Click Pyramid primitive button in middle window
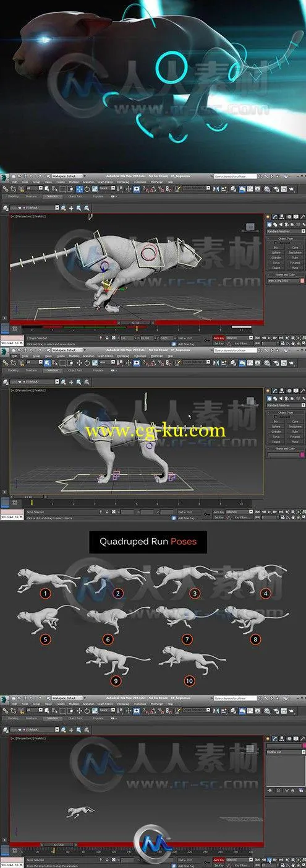 (295, 436)
